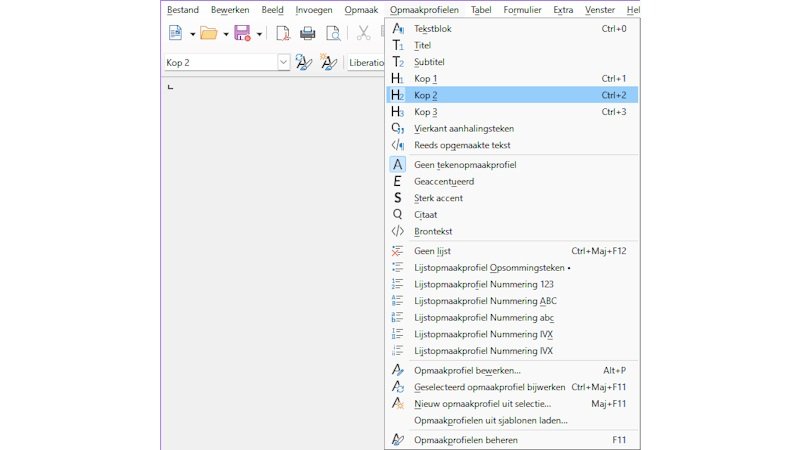Choose Geselecteerd opmaakprofiel bijwerken
The width and height of the screenshot is (800, 450).
[512, 387]
